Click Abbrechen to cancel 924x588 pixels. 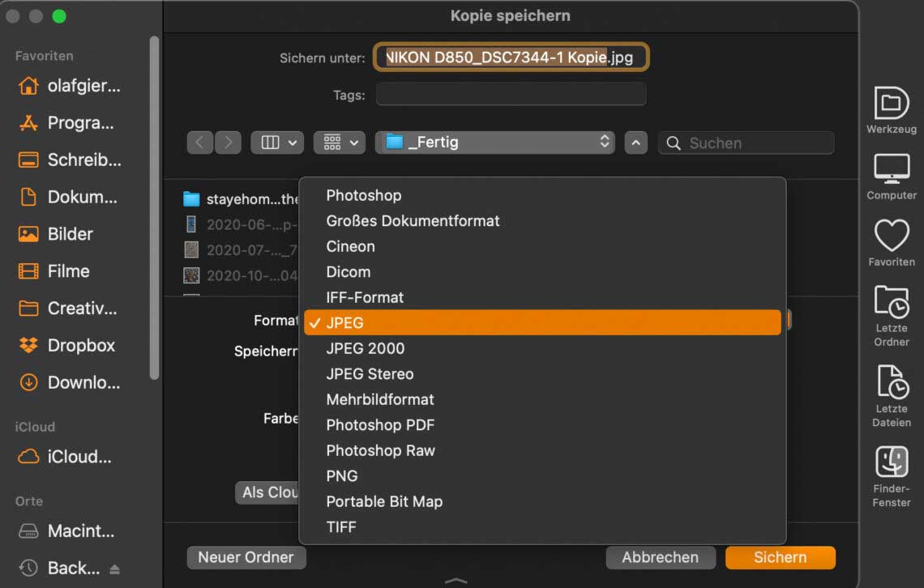click(x=661, y=557)
